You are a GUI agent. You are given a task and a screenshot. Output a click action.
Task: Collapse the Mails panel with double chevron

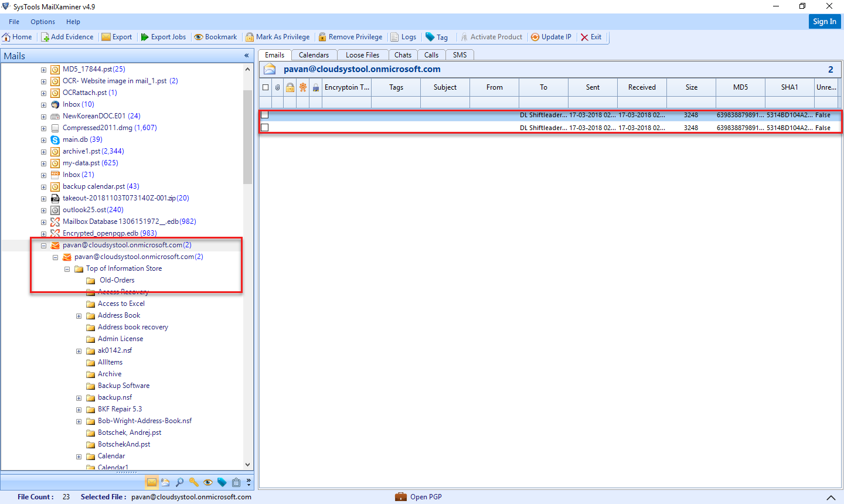coord(247,56)
